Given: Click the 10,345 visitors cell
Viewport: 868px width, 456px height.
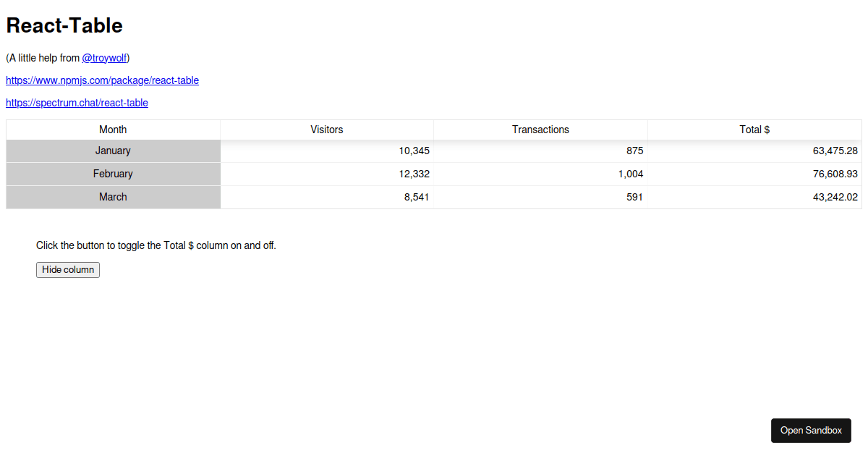Looking at the screenshot, I should pyautogui.click(x=327, y=151).
